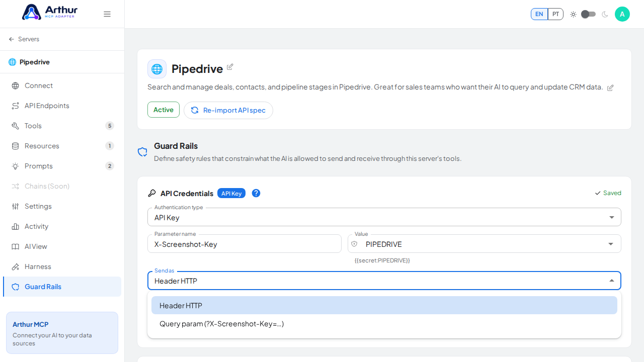644x362 pixels.
Task: Click the Arthur MCP info card
Action: 62,333
